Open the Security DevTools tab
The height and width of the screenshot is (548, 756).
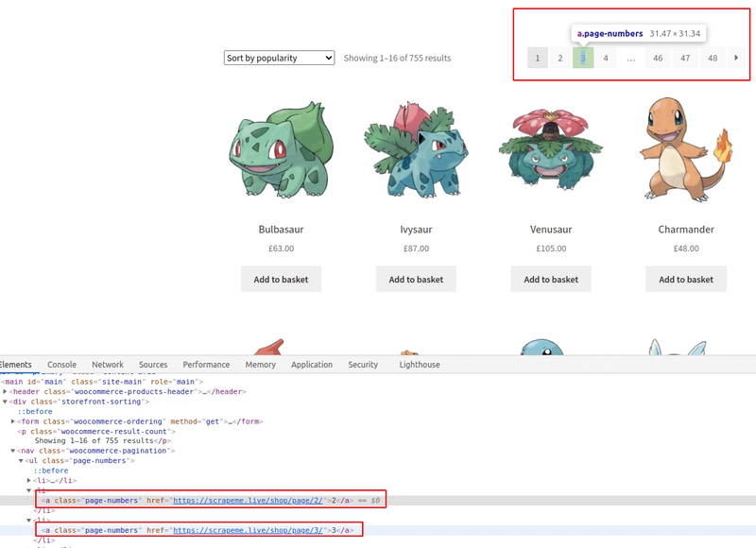pos(363,365)
